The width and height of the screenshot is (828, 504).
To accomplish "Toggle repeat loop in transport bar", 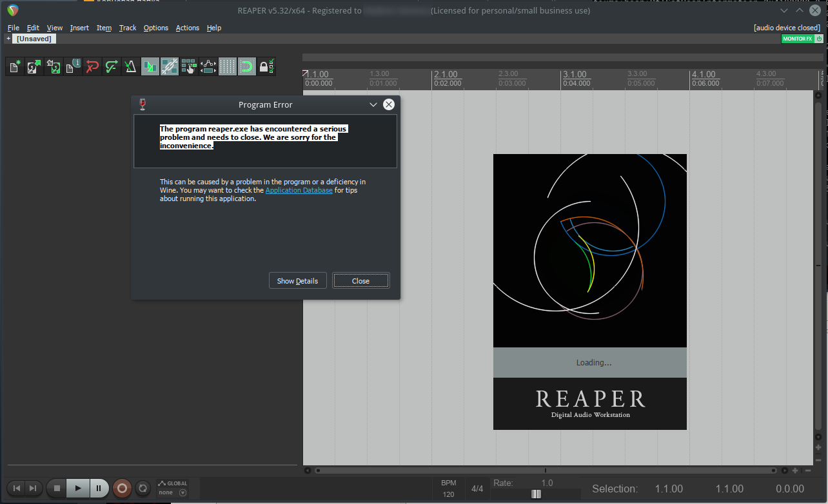I will point(143,489).
